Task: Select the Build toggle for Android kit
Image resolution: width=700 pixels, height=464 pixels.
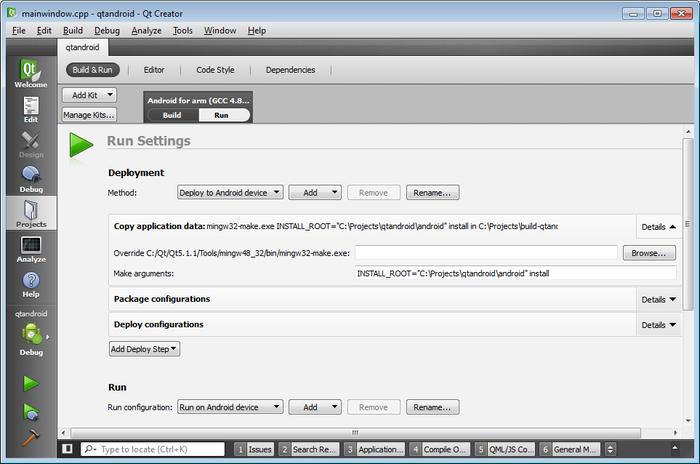Action: (172, 115)
